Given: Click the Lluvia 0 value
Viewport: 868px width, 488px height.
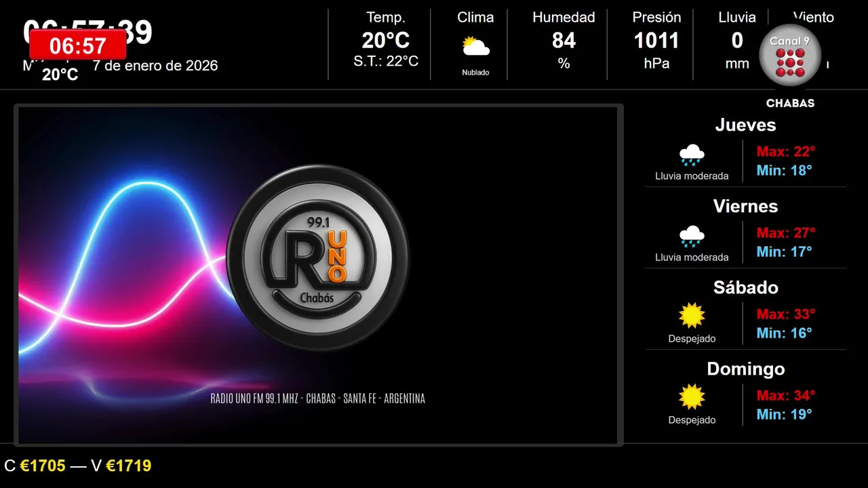Looking at the screenshot, I should click(737, 41).
